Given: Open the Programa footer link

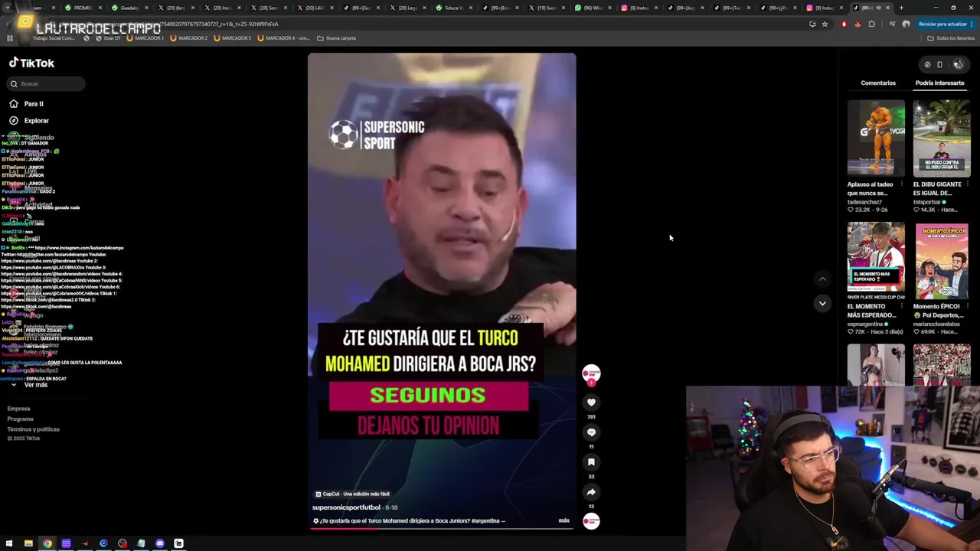Looking at the screenshot, I should 21,419.
